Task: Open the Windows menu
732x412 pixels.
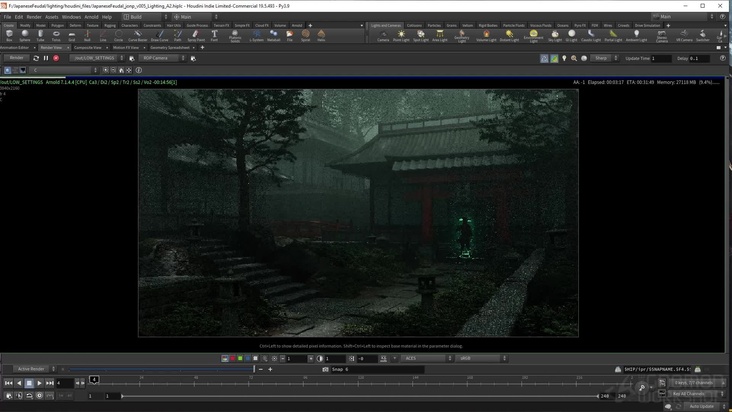Action: click(x=71, y=17)
